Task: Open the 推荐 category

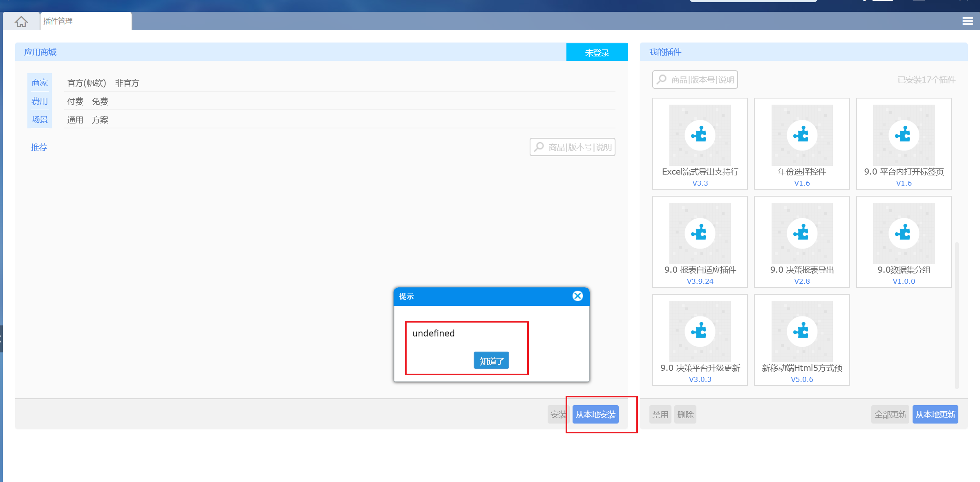Action: click(x=39, y=147)
